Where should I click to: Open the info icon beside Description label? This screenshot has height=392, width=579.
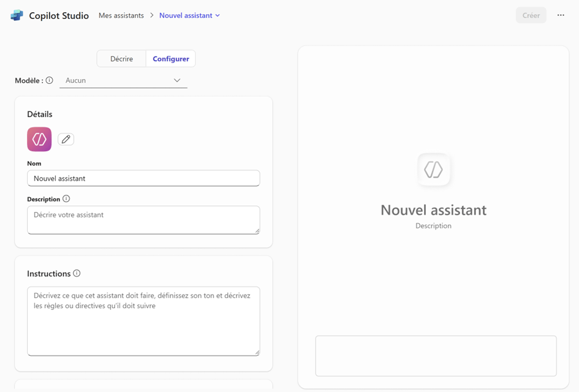[x=66, y=199]
